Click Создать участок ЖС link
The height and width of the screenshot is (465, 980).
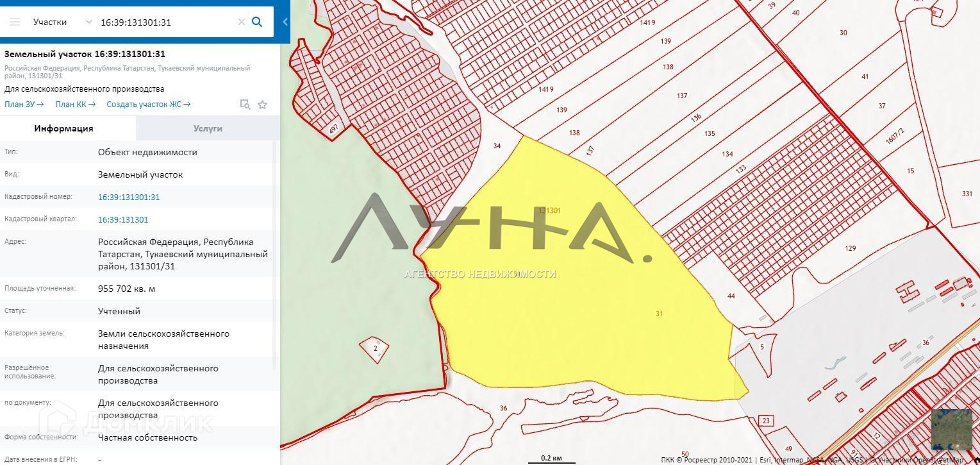(149, 104)
